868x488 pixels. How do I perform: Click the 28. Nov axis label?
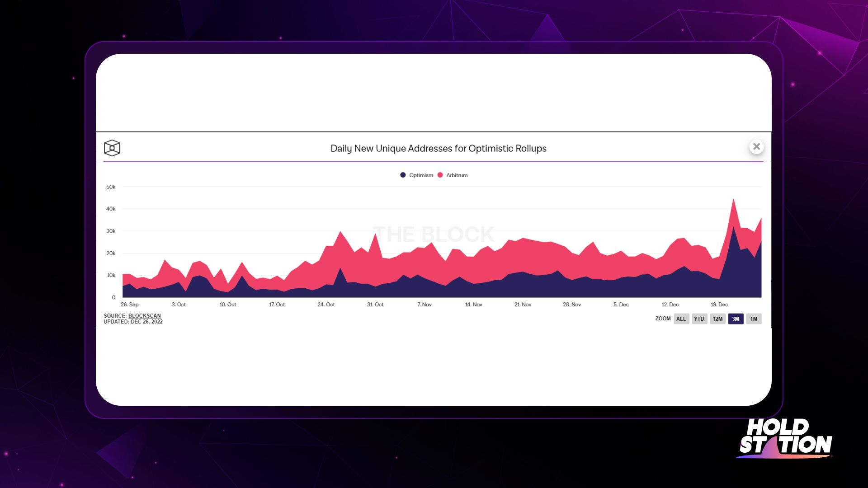point(572,305)
